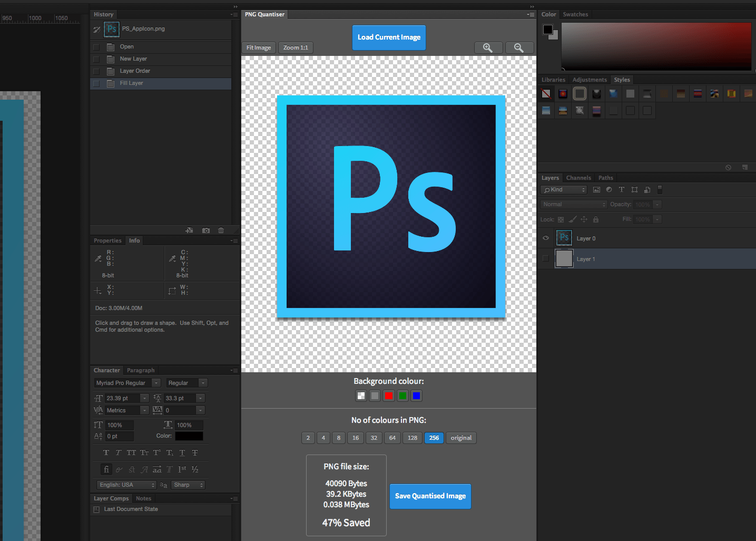Image resolution: width=756 pixels, height=541 pixels.
Task: Create new document from current history state
Action: [189, 230]
